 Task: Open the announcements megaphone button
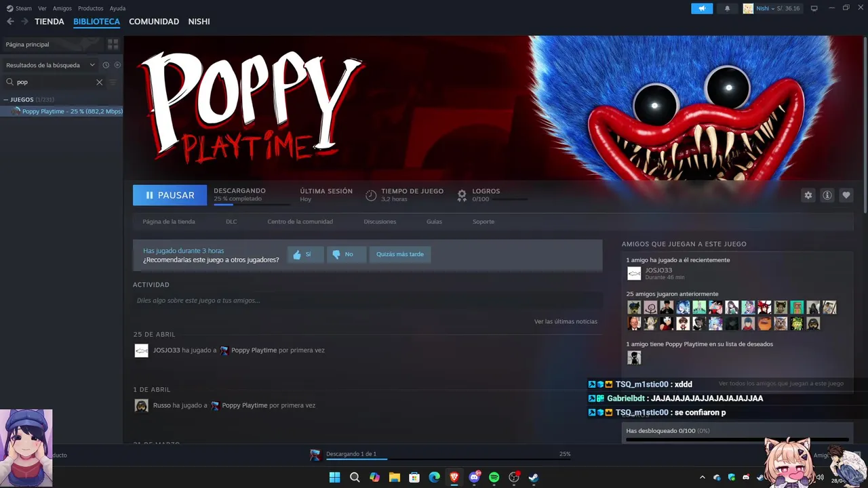click(x=702, y=8)
